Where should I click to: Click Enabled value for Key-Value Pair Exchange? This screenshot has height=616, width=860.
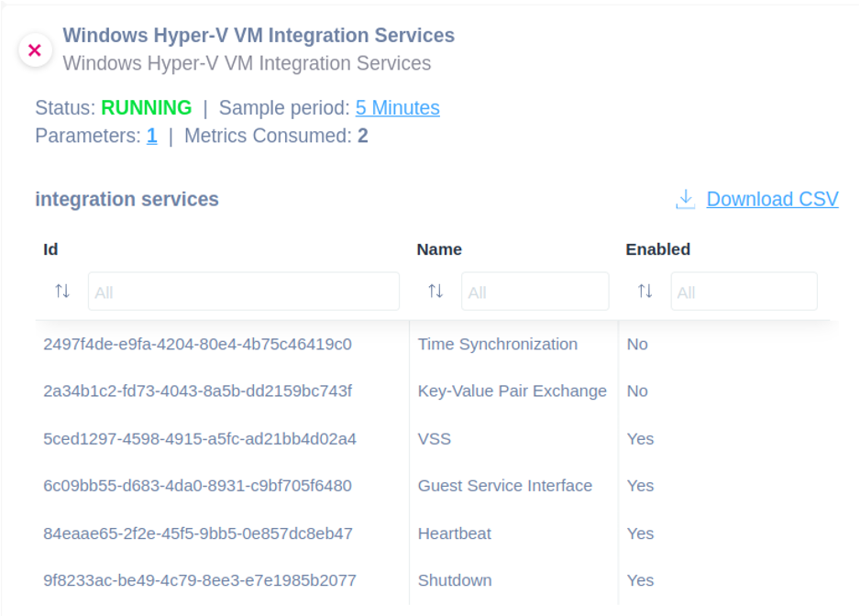pos(637,391)
